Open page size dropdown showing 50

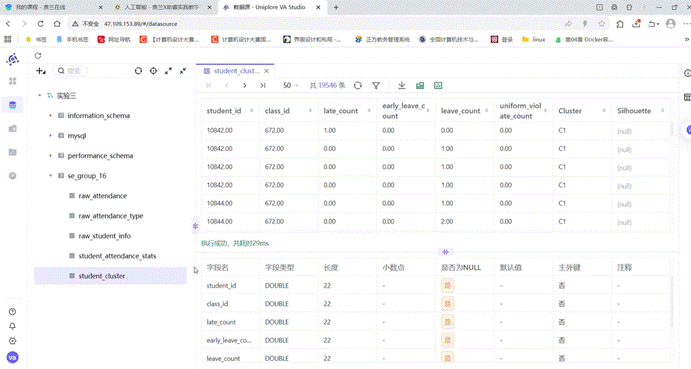pyautogui.click(x=290, y=85)
